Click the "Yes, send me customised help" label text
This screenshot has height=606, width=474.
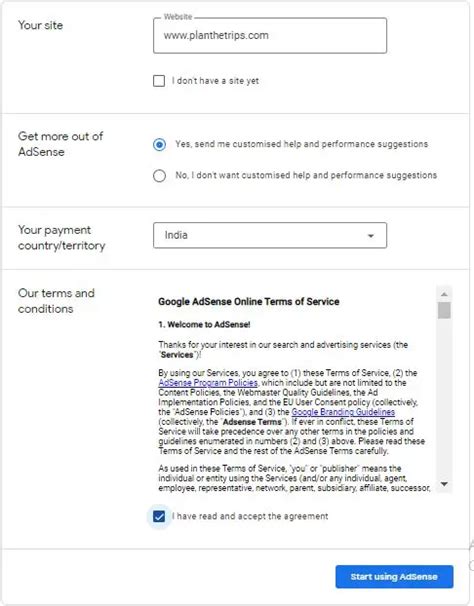(x=302, y=144)
